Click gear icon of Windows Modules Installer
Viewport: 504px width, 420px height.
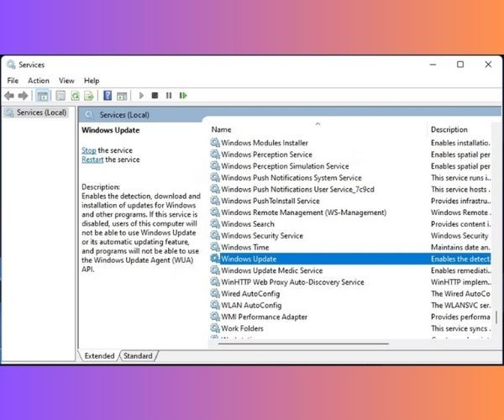pos(215,142)
